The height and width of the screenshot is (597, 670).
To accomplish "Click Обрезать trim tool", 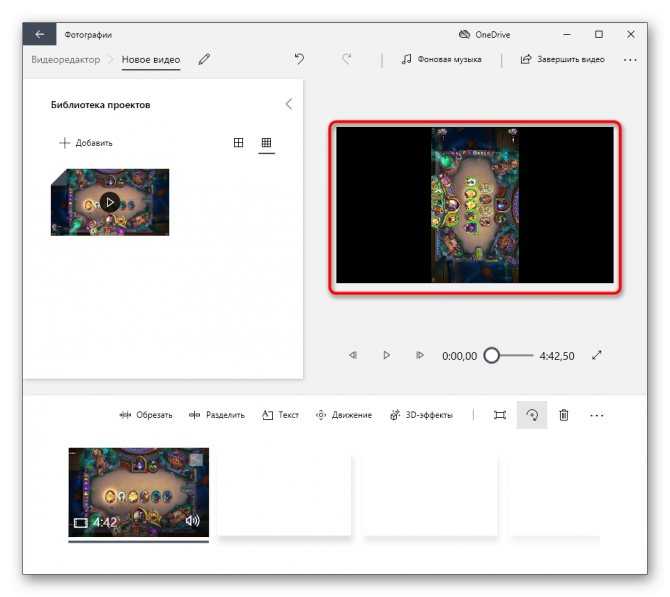I will [146, 415].
